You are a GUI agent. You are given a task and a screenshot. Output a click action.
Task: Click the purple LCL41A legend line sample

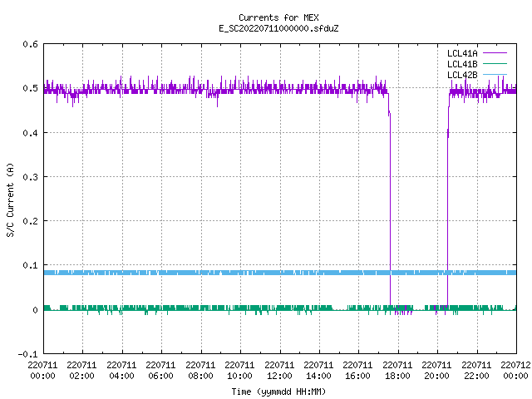click(x=495, y=53)
